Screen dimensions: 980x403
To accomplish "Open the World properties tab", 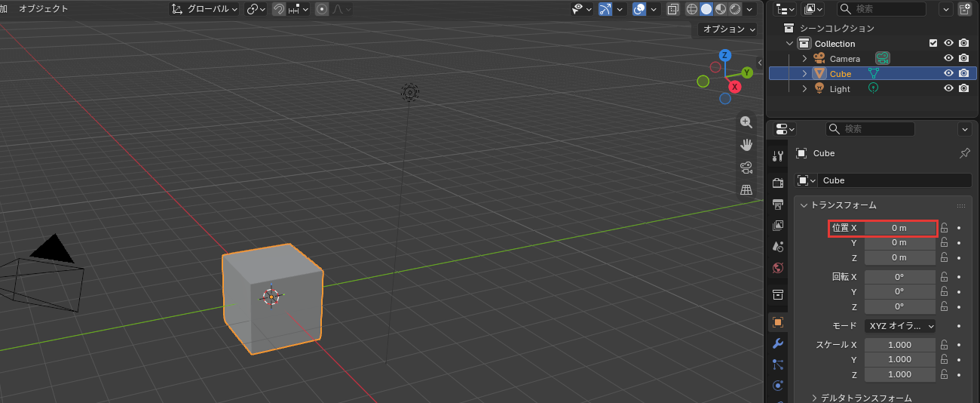I will (x=778, y=267).
